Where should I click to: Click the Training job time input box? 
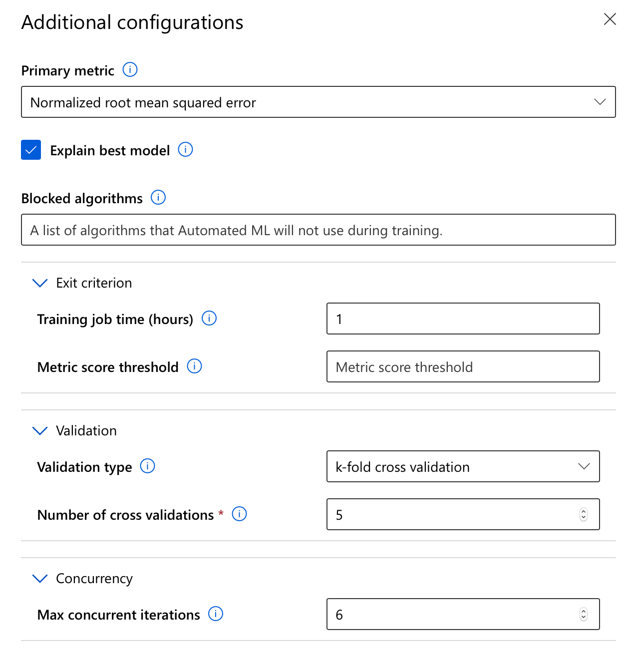463,319
